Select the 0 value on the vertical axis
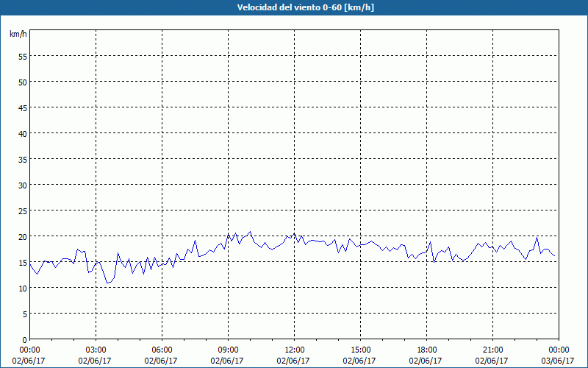588x368 pixels. (x=25, y=340)
